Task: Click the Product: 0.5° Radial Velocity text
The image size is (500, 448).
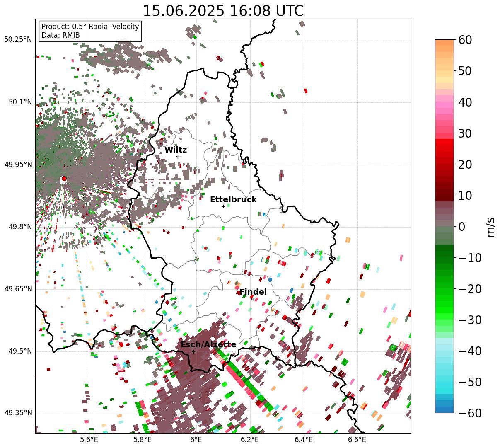Action: (x=90, y=27)
